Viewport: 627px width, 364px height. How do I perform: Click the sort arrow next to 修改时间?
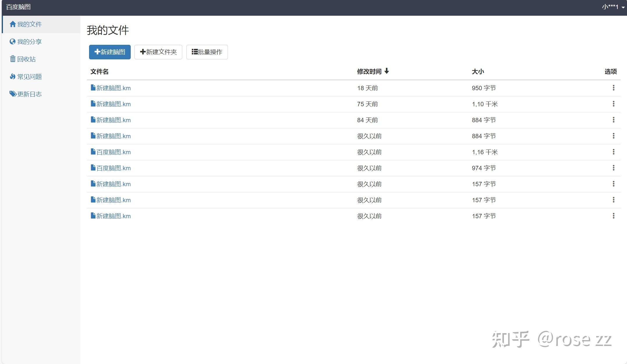[387, 71]
